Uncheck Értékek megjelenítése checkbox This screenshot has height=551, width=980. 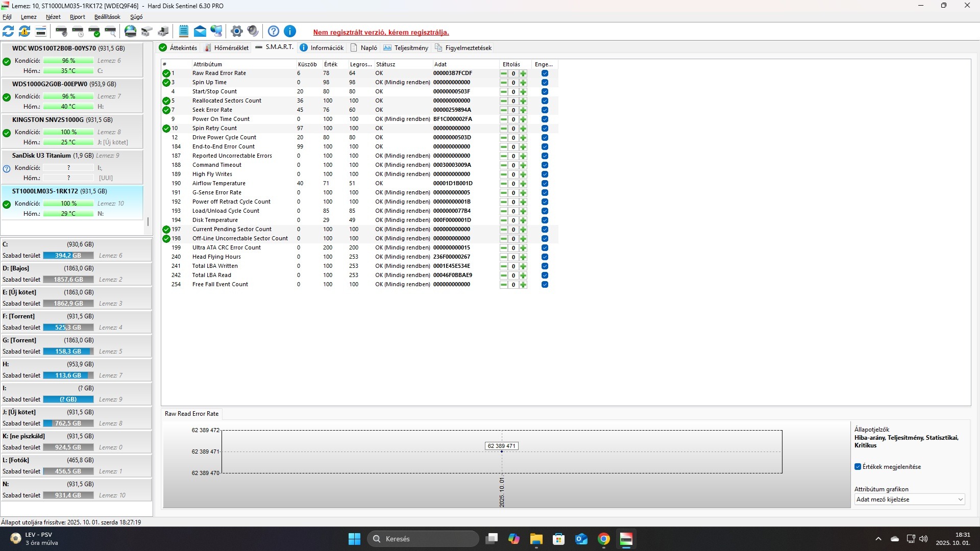[x=857, y=467]
